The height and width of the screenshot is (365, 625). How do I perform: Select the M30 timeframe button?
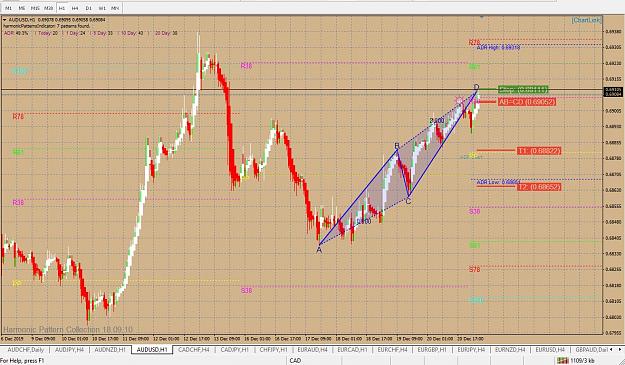click(x=48, y=8)
